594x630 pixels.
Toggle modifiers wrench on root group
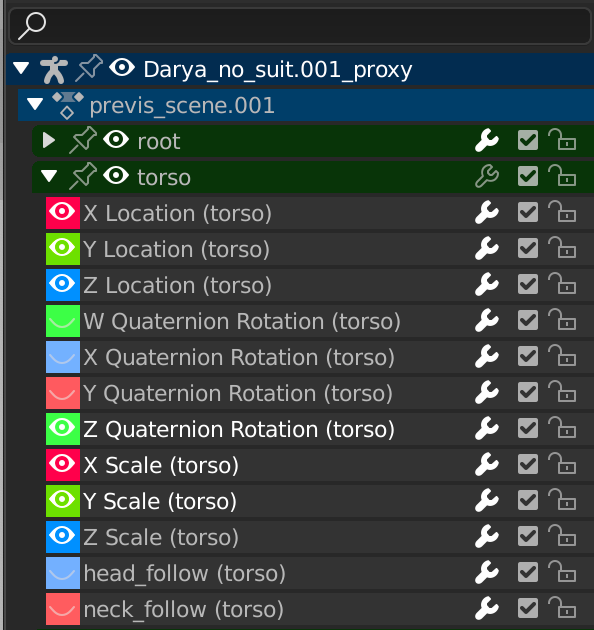coord(487,141)
